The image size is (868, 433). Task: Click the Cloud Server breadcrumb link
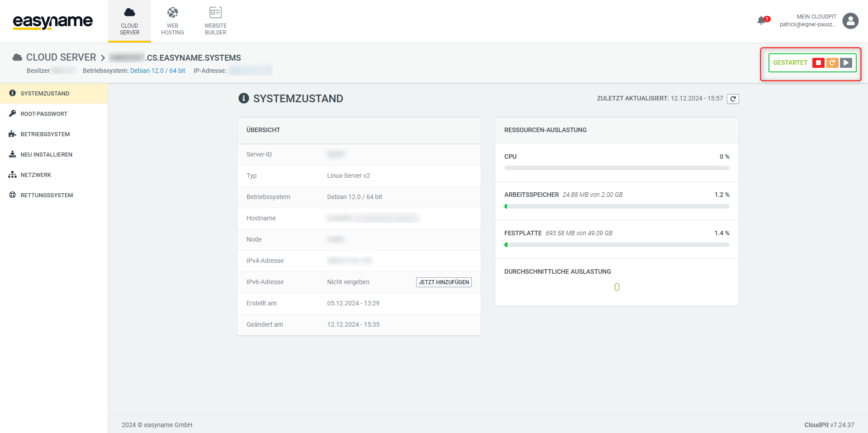click(61, 57)
